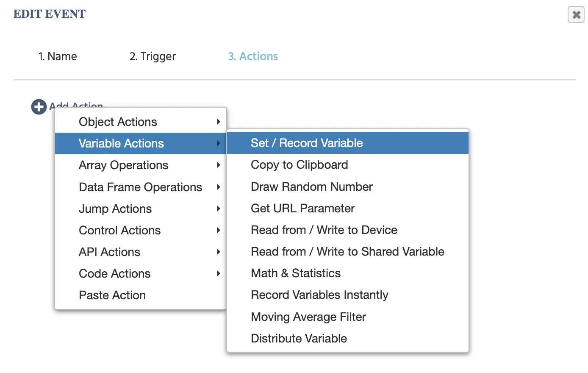
Task: Click the plus Add Action icon
Action: [x=39, y=106]
